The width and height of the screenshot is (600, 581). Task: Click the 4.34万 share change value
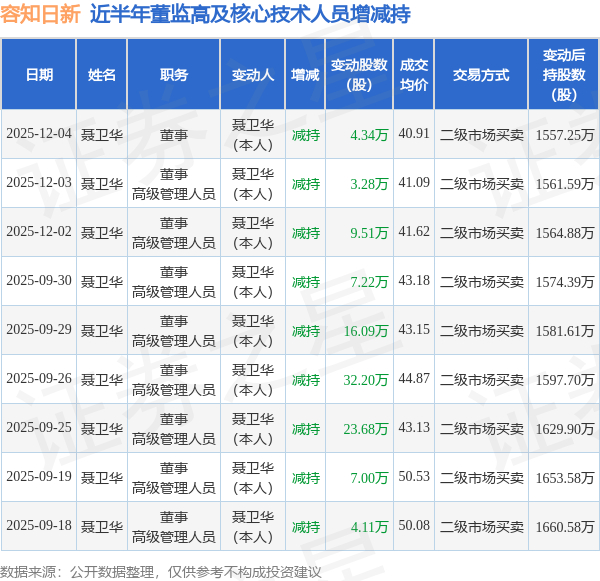tap(369, 135)
